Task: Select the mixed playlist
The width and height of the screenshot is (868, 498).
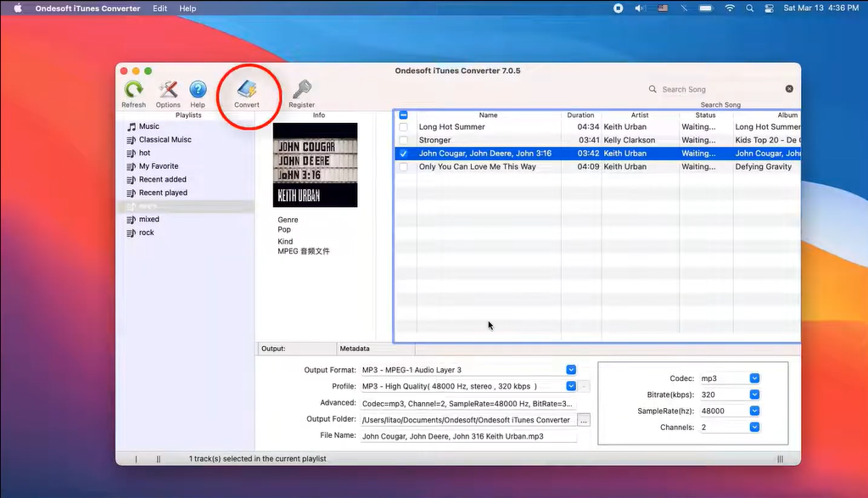Action: (x=149, y=220)
